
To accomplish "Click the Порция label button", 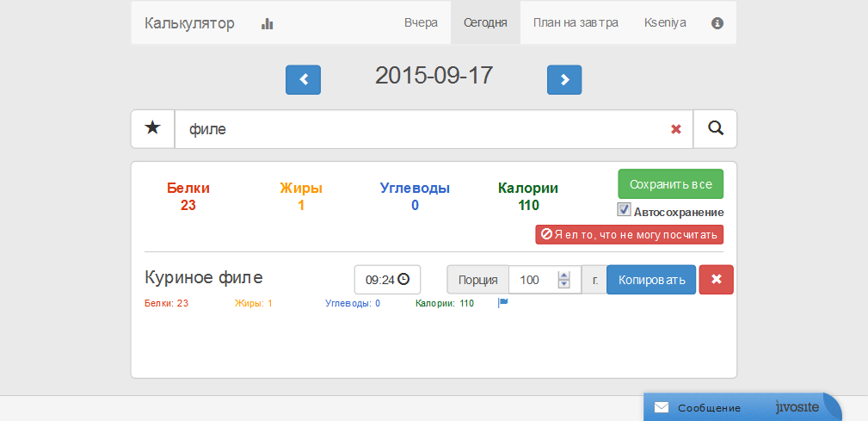I will pyautogui.click(x=477, y=279).
